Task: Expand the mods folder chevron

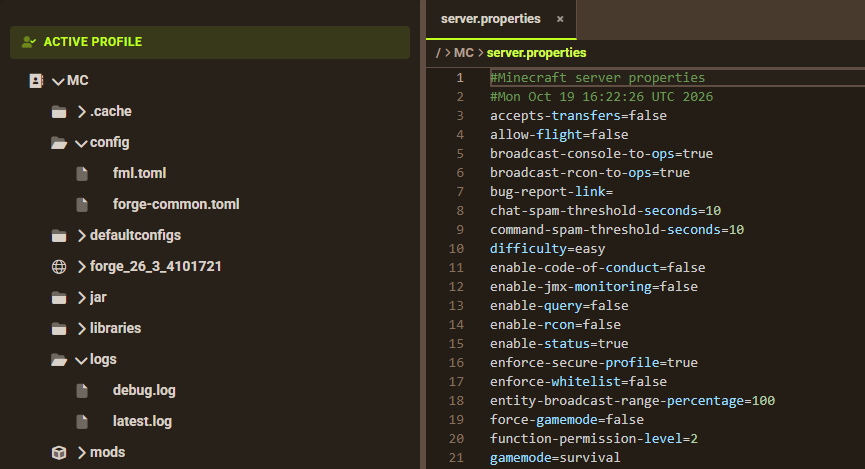Action: [x=82, y=452]
